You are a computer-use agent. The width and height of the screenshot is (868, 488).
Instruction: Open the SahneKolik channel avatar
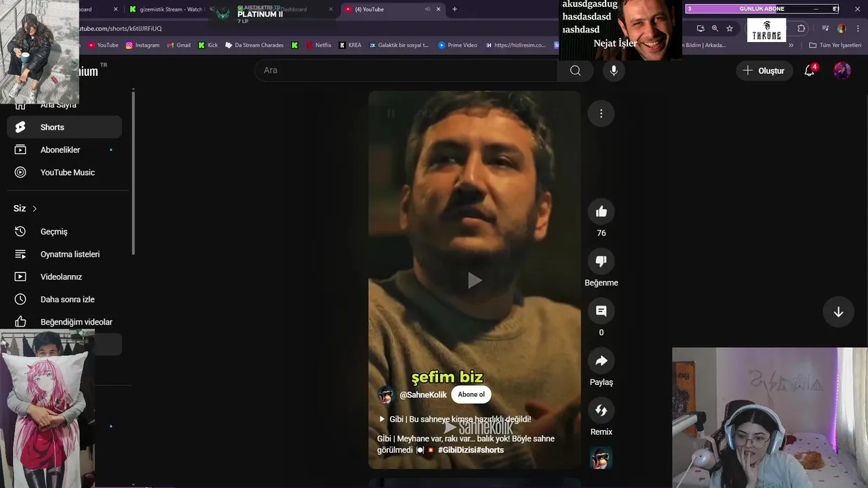(x=386, y=394)
